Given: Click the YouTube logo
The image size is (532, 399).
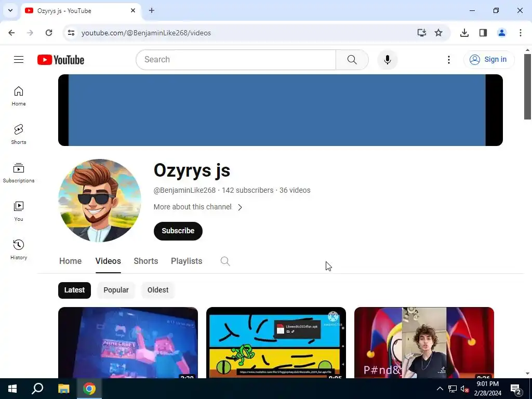Looking at the screenshot, I should point(61,60).
